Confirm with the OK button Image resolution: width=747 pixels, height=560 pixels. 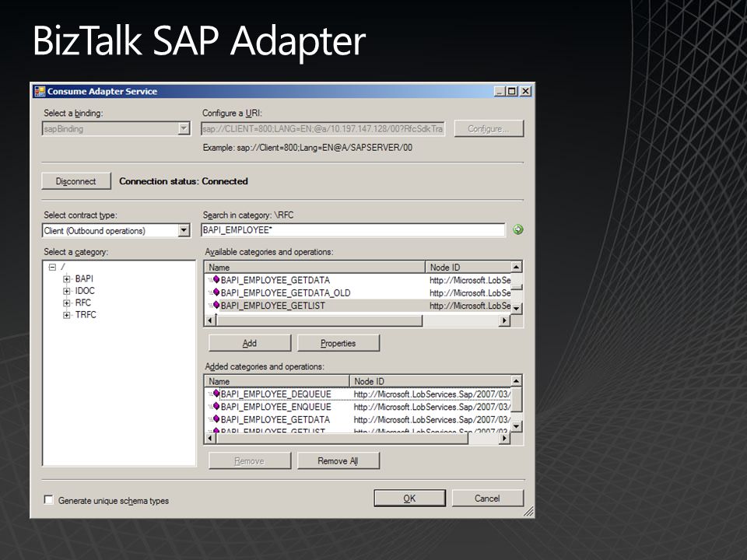[410, 498]
